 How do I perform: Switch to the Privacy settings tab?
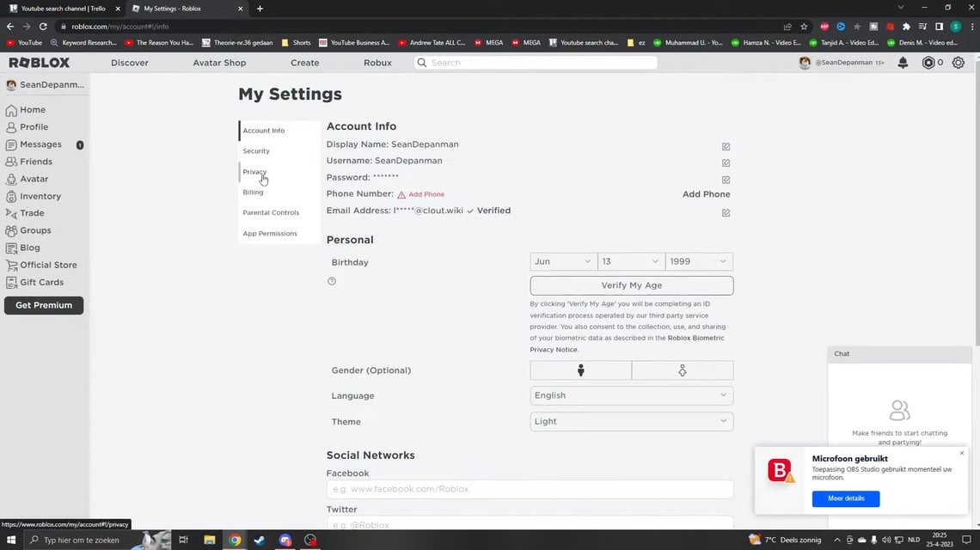254,172
